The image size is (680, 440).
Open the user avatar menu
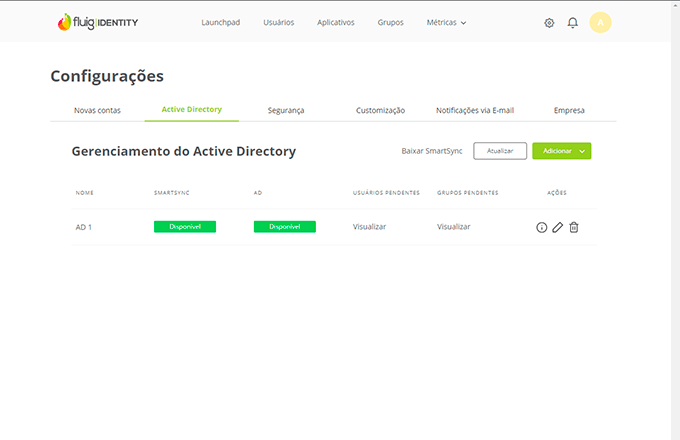[x=600, y=23]
